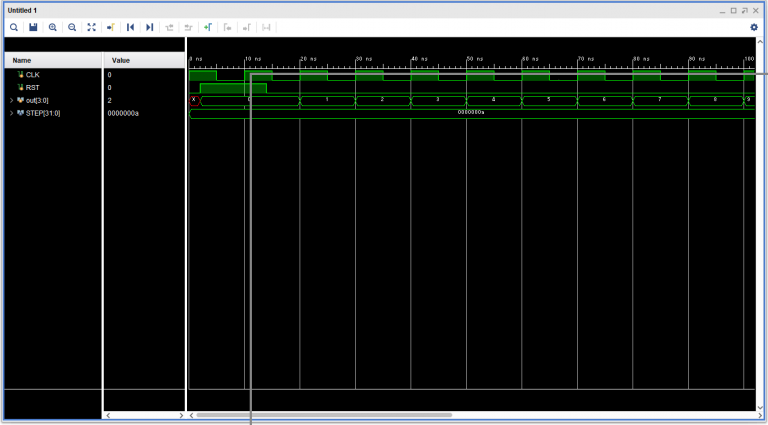Jump to the waveform end time
Image resolution: width=768 pixels, height=425 pixels.
coord(149,27)
